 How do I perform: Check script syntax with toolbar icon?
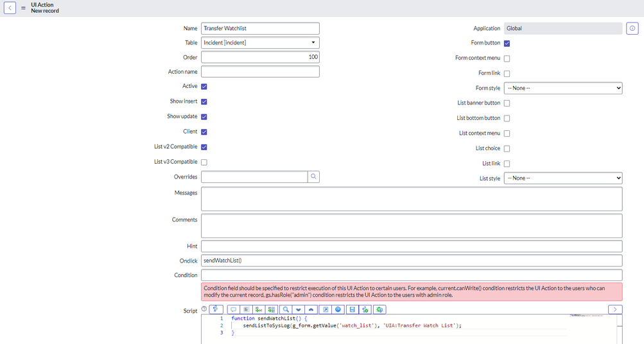click(365, 309)
